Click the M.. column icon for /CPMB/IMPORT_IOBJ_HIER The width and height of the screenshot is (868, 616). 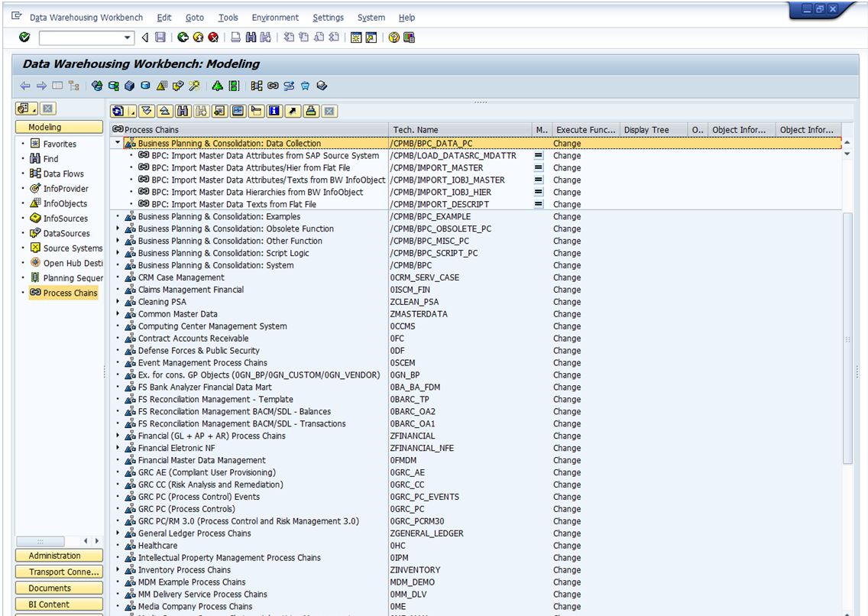(x=538, y=192)
